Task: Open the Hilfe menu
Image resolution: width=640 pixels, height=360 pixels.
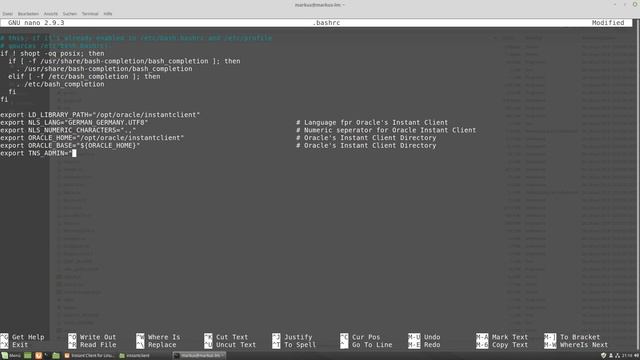Action: pos(108,13)
